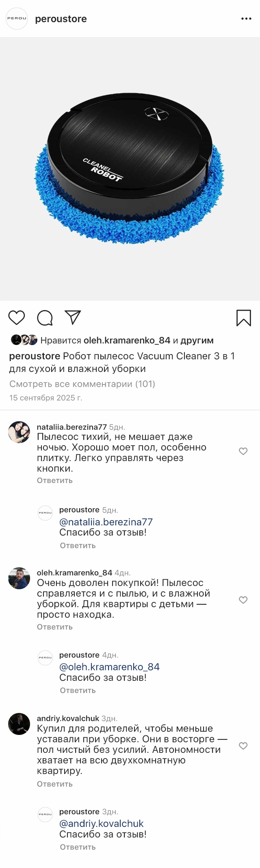Open andriy.kovalchuk's profile avatar
Viewport: 260px width, 868px height.
[x=19, y=724]
